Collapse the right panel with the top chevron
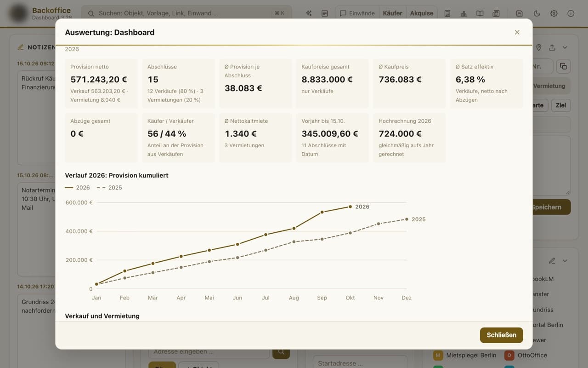The width and height of the screenshot is (588, 368). pyautogui.click(x=565, y=47)
